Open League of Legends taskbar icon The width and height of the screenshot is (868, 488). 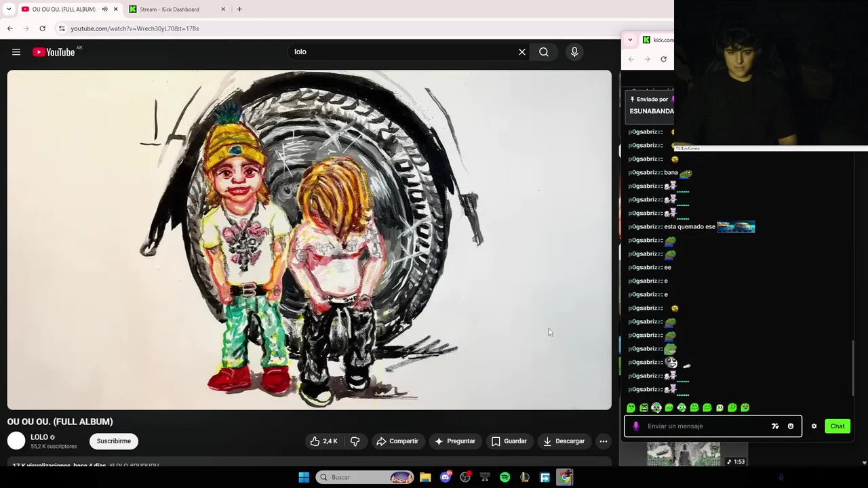click(x=525, y=477)
